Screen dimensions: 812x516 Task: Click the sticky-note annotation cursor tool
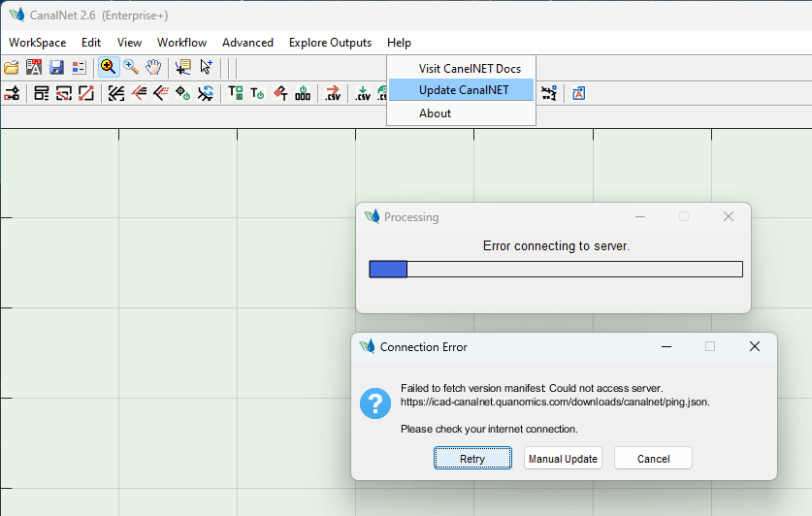click(182, 67)
